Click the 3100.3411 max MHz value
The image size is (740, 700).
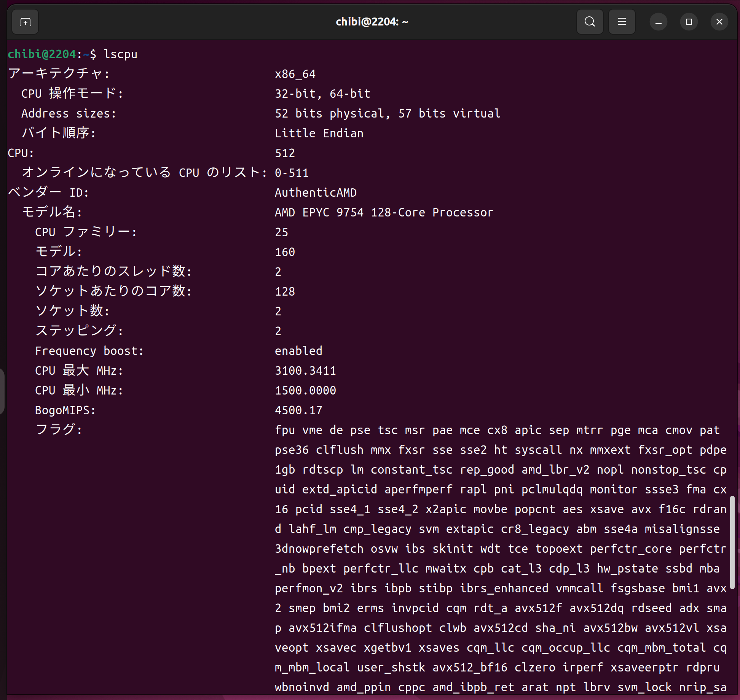coord(305,371)
